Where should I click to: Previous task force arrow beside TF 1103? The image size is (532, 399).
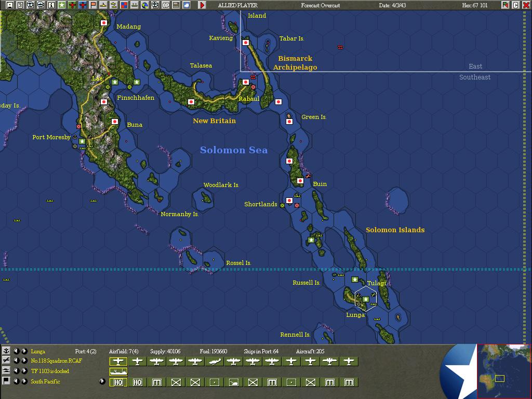(16, 371)
